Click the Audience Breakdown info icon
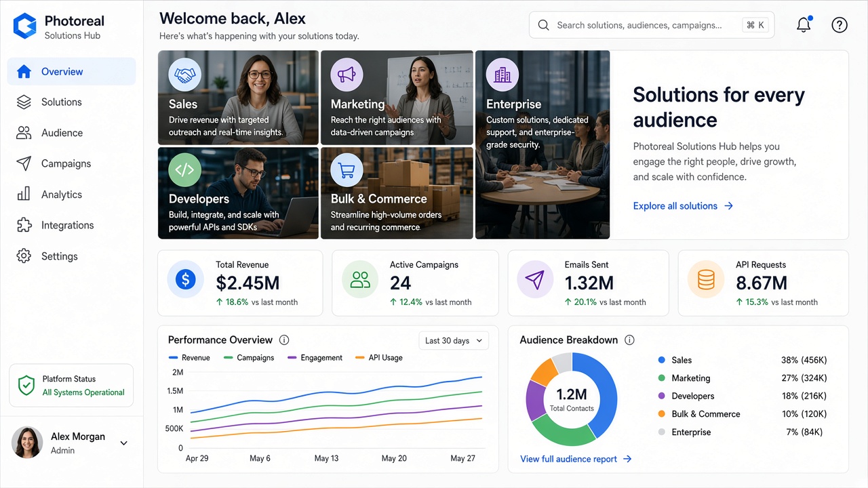 [629, 340]
